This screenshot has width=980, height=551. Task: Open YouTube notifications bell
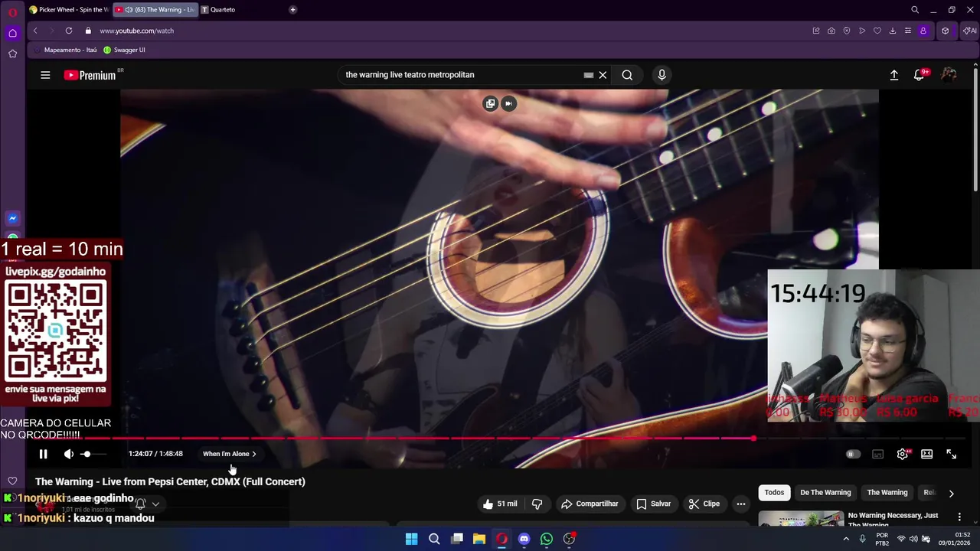click(x=919, y=75)
